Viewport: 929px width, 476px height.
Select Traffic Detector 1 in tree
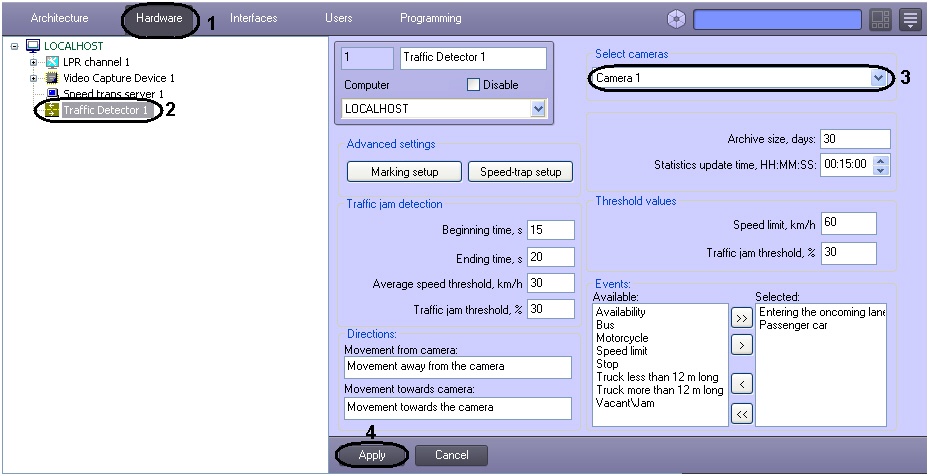tap(105, 110)
